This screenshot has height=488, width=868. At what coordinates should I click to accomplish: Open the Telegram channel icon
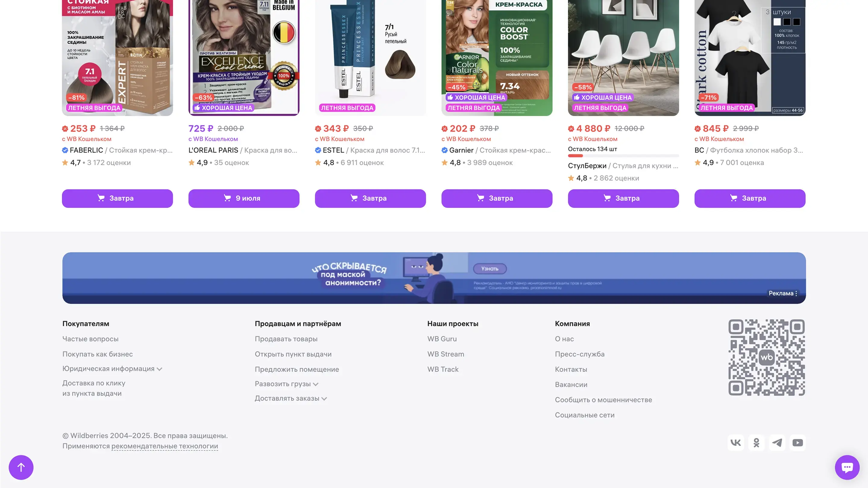pyautogui.click(x=777, y=443)
